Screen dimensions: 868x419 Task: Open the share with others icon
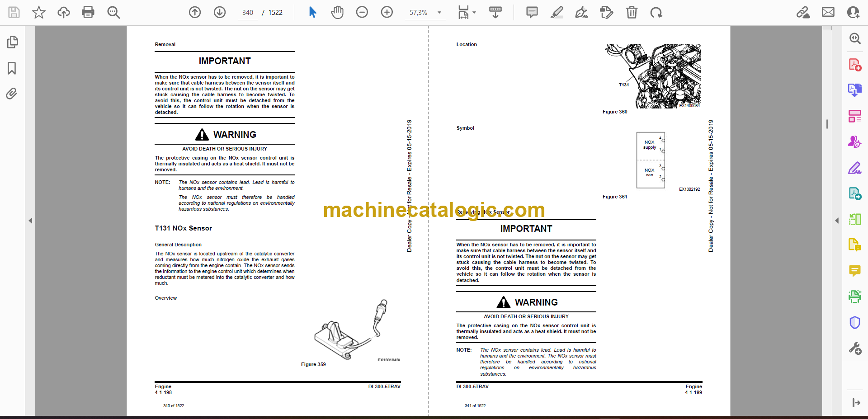click(x=853, y=12)
